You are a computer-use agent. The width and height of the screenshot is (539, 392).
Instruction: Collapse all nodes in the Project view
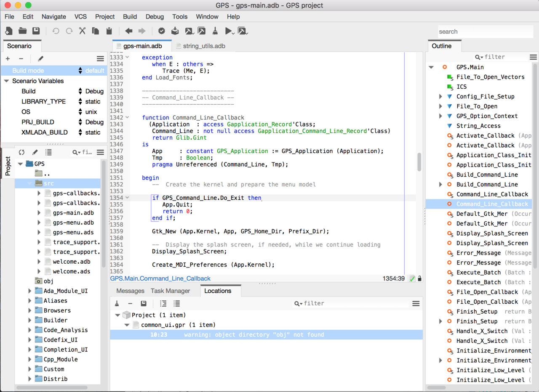pyautogui.click(x=49, y=152)
